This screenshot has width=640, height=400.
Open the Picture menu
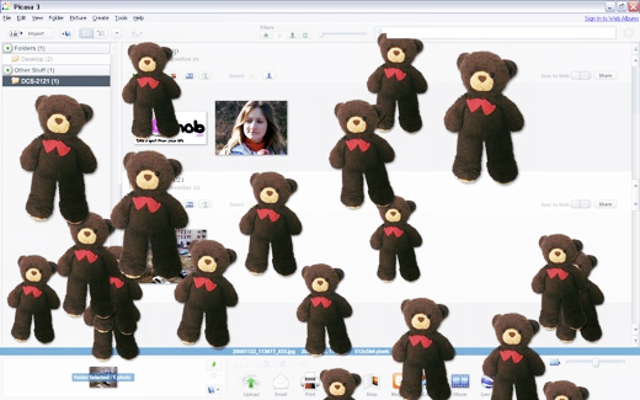click(x=78, y=18)
